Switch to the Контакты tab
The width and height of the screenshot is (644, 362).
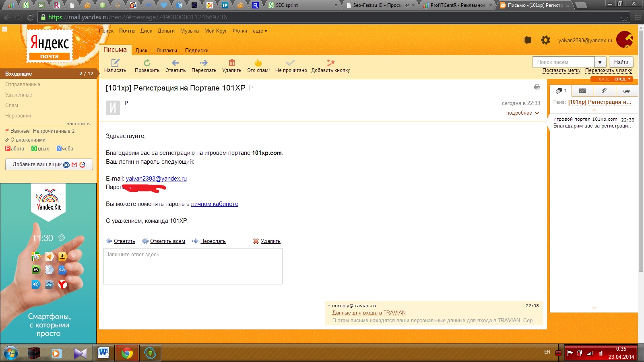pos(166,51)
